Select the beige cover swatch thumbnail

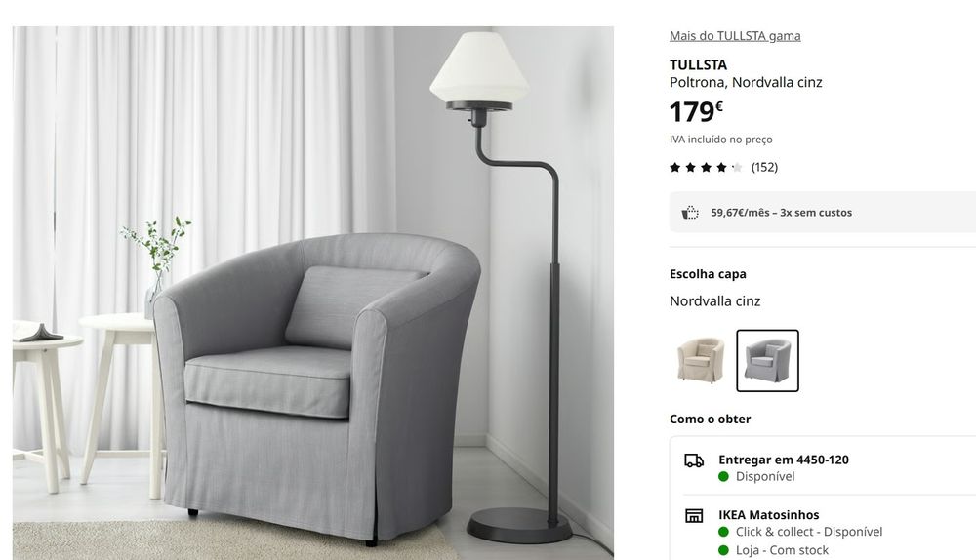click(x=701, y=360)
